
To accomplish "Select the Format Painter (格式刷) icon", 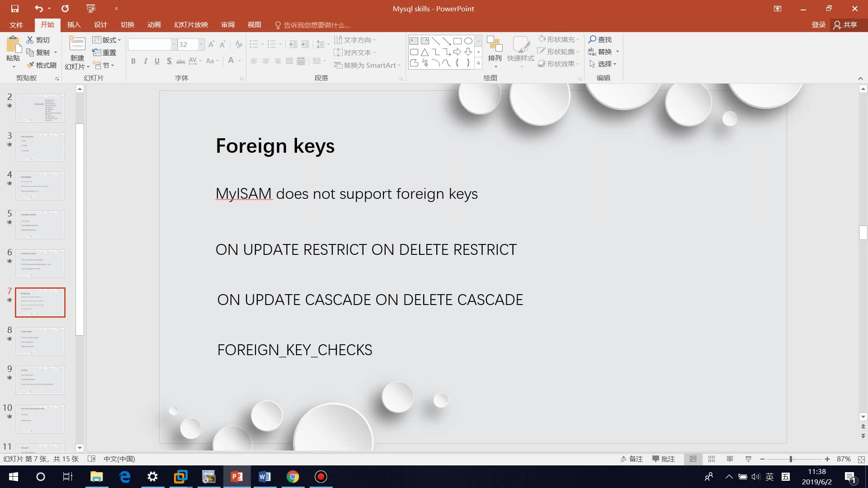I will click(x=41, y=65).
